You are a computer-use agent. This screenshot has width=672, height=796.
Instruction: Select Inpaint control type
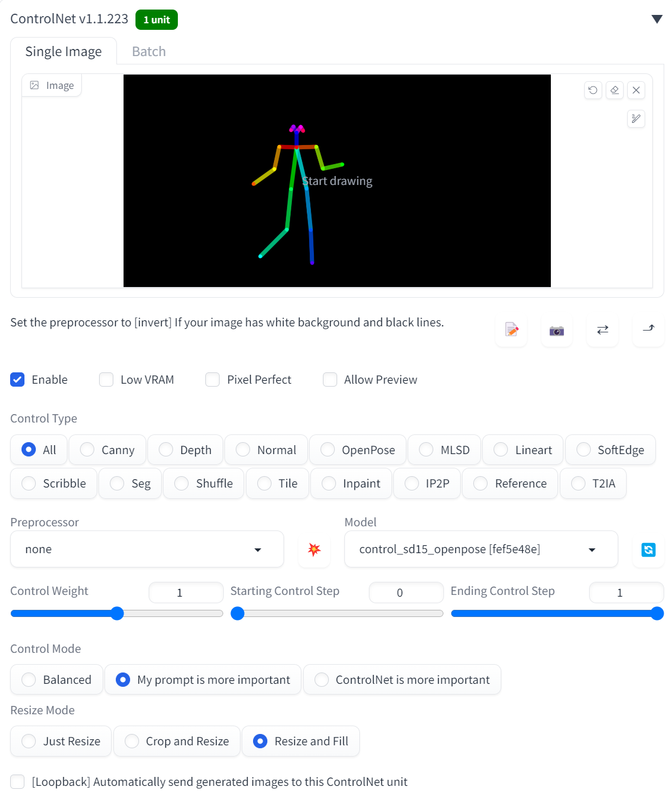351,483
